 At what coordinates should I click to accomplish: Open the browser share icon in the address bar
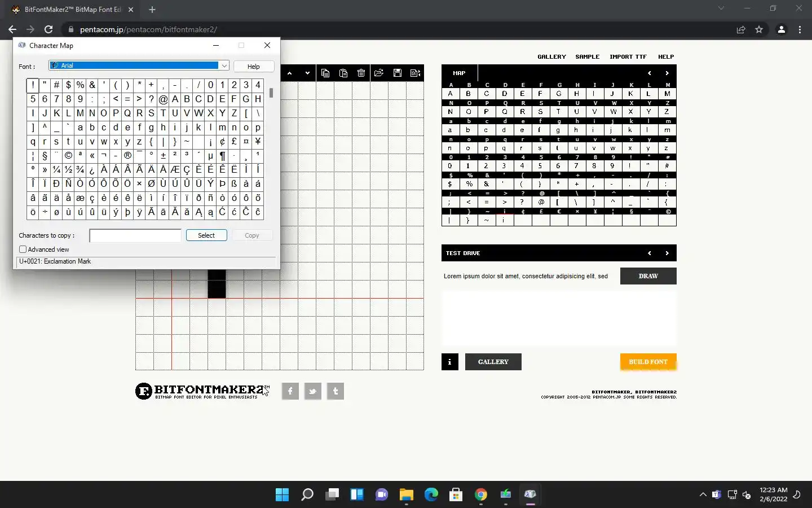click(741, 29)
